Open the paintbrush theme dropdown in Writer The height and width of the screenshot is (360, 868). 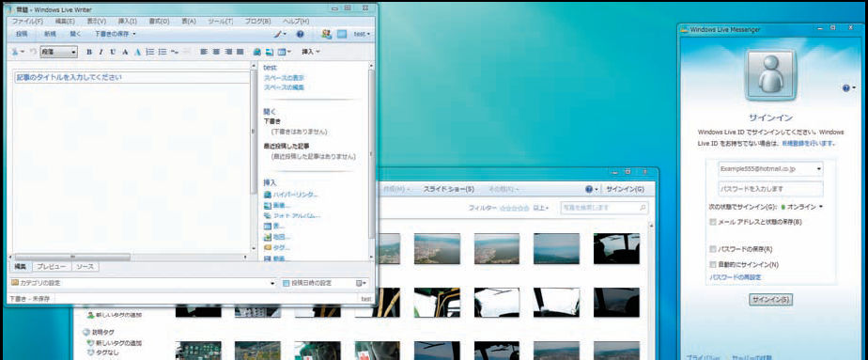(281, 35)
